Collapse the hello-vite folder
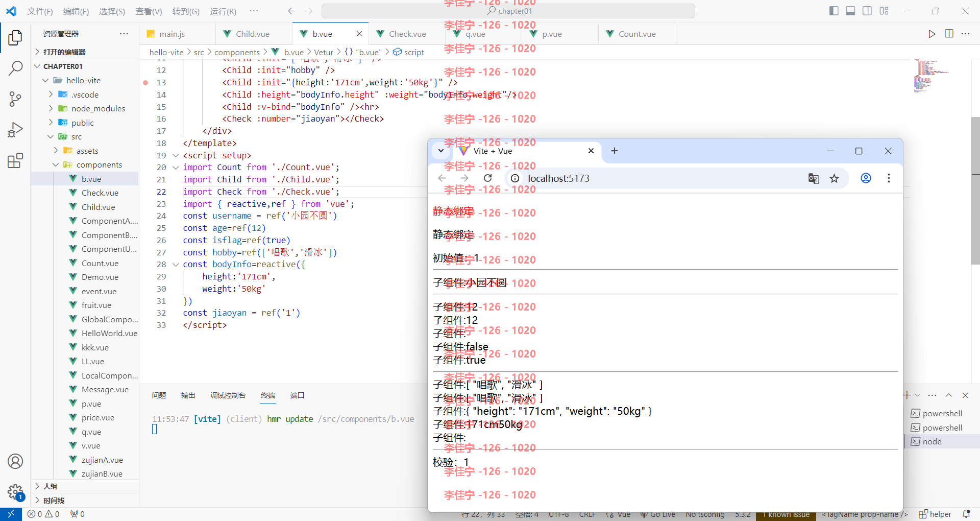Viewport: 980px width, 521px height. click(45, 80)
